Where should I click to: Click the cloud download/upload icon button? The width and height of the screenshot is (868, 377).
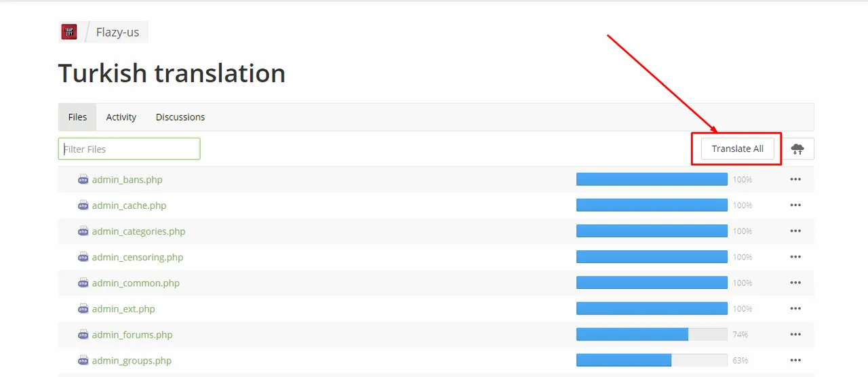pyautogui.click(x=797, y=149)
